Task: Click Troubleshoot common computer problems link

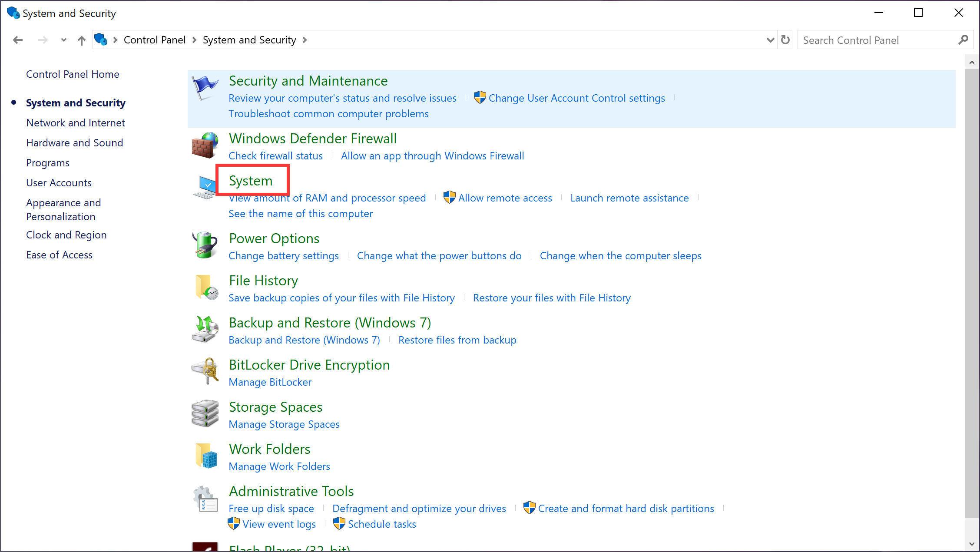Action: 329,114
